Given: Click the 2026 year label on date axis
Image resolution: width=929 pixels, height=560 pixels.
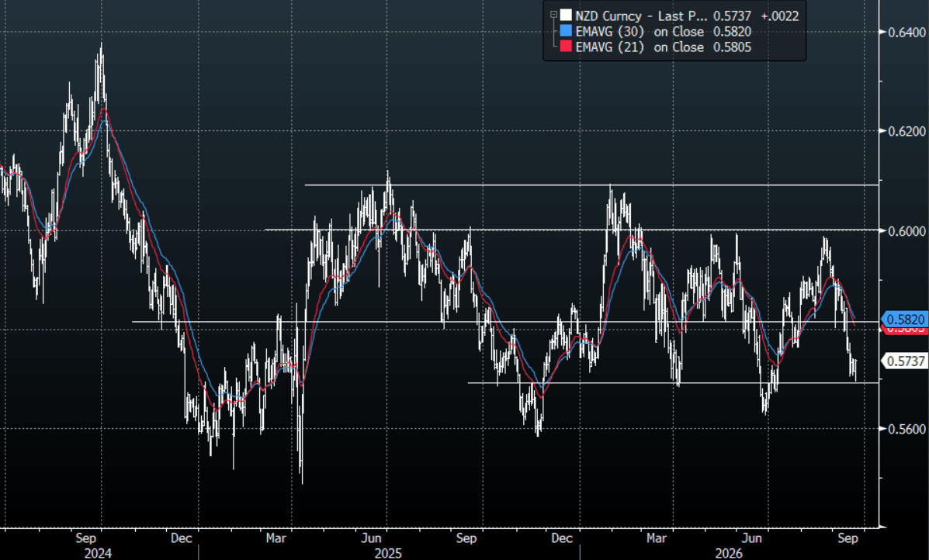Looking at the screenshot, I should point(729,553).
